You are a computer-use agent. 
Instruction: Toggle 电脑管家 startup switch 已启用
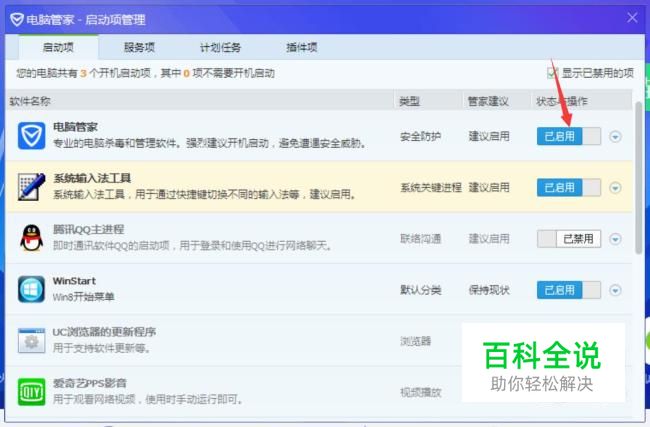[x=569, y=136]
